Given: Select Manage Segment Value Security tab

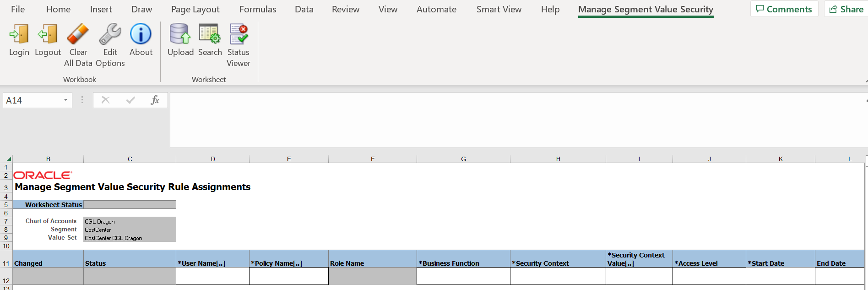Looking at the screenshot, I should (646, 9).
